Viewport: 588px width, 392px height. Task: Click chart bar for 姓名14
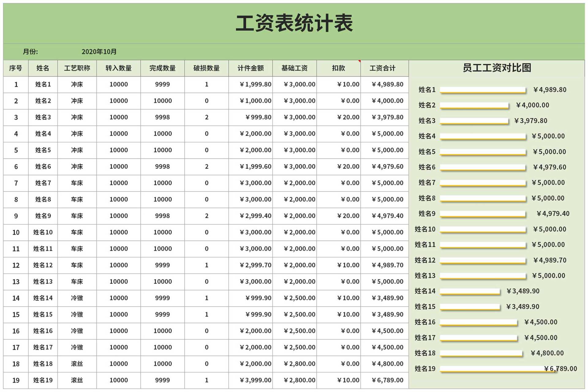coord(470,292)
